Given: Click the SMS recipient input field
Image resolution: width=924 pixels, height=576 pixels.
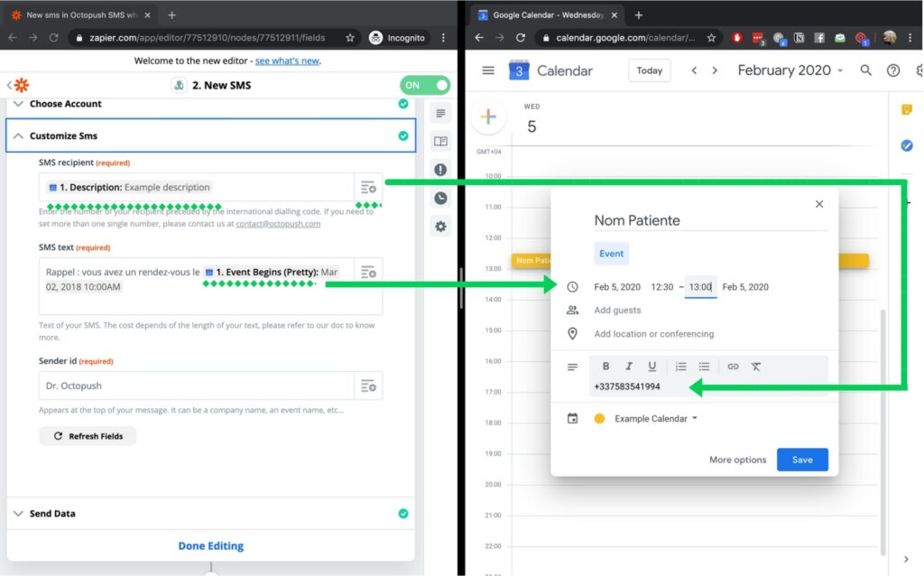Looking at the screenshot, I should click(197, 188).
